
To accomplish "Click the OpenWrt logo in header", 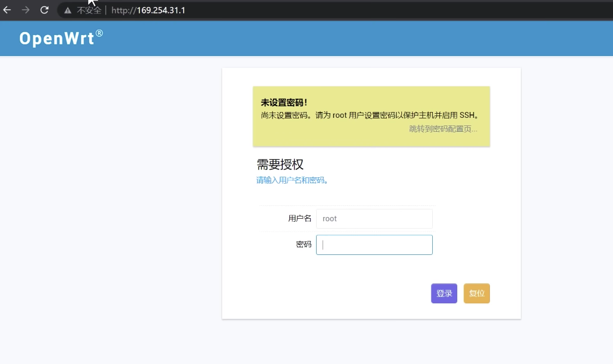I will (57, 38).
